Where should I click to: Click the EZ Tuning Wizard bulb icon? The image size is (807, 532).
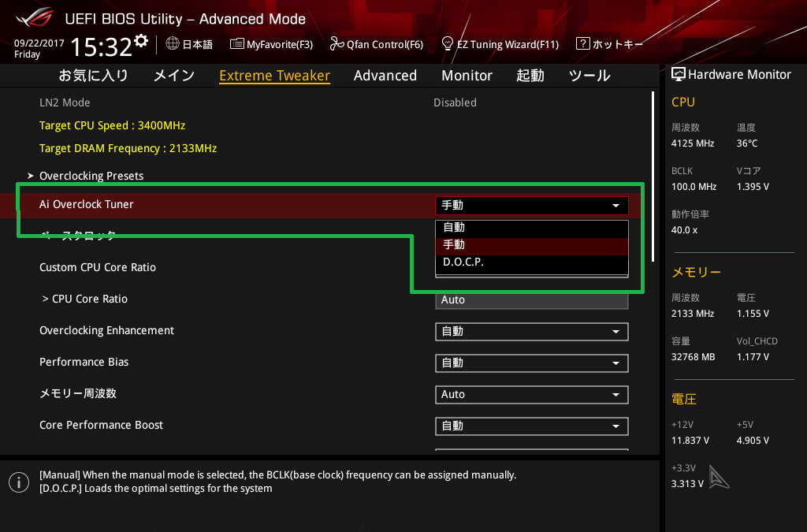(x=448, y=43)
